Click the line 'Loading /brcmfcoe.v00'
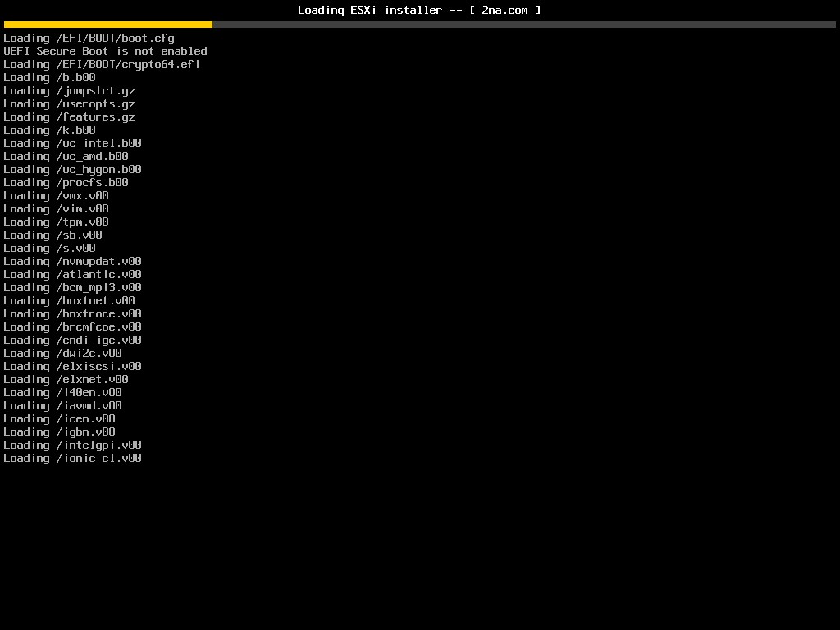Image resolution: width=840 pixels, height=630 pixels. [73, 326]
